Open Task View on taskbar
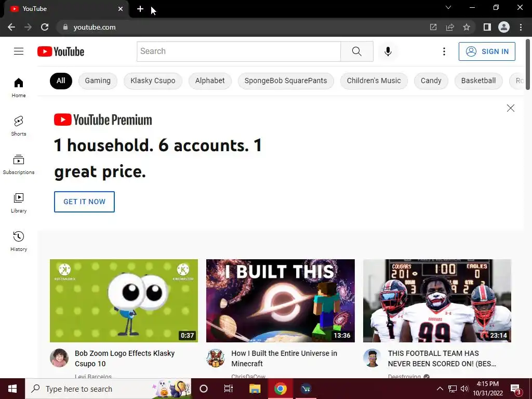 pos(229,389)
